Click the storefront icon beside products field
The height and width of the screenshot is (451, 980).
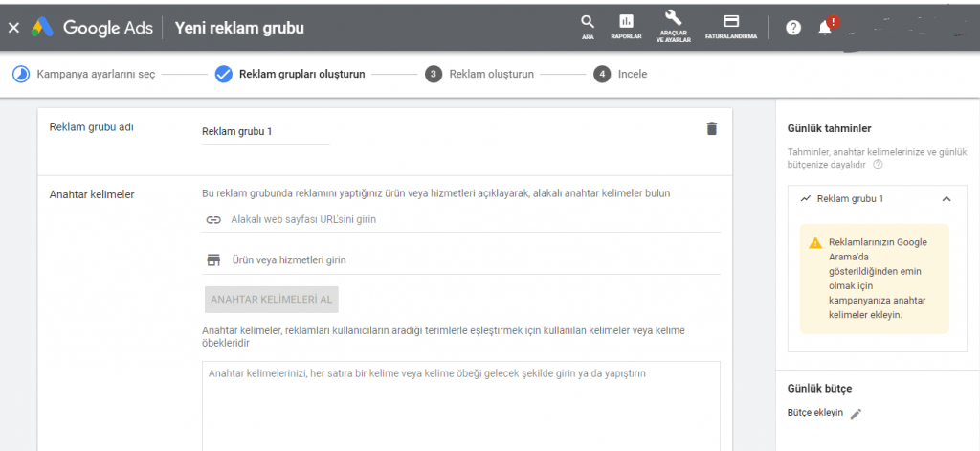pos(213,259)
